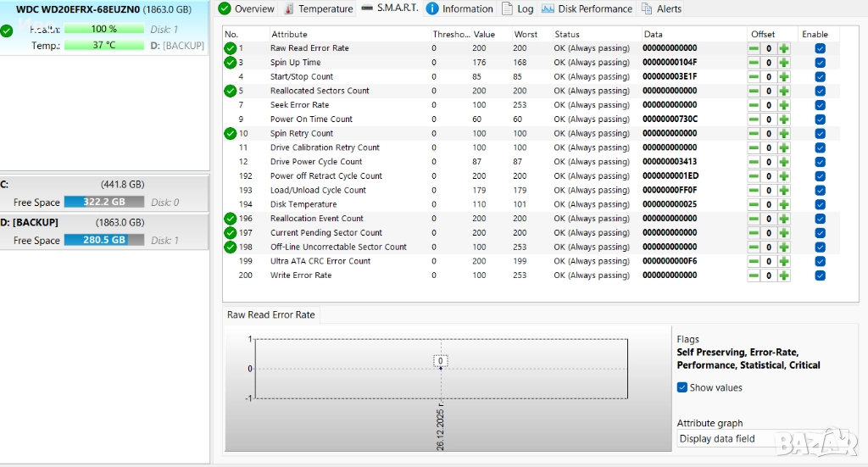Viewport: 868px width, 467px height.
Task: Open the Disk Performance tab
Action: 587,8
